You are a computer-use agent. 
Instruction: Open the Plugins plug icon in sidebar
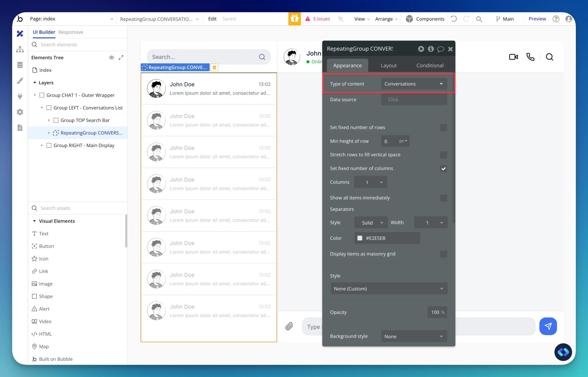click(x=20, y=96)
